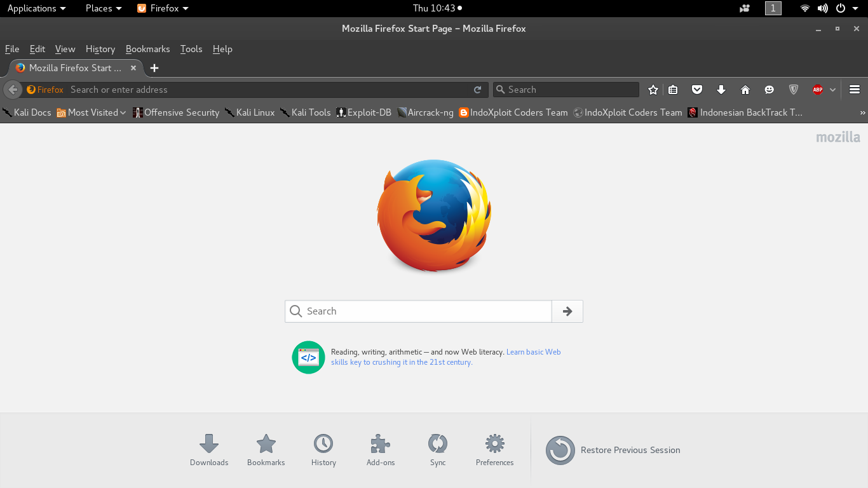The image size is (868, 488).
Task: Show bookmarks list icon in toolbar
Action: [x=673, y=90]
